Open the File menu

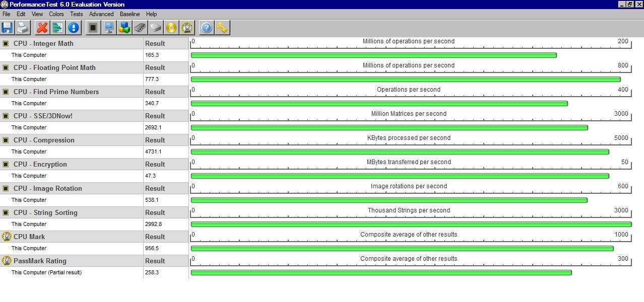(7, 14)
